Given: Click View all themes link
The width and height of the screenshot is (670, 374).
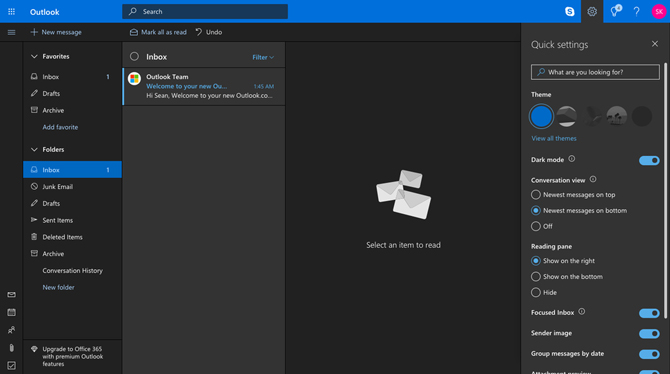Looking at the screenshot, I should 554,138.
